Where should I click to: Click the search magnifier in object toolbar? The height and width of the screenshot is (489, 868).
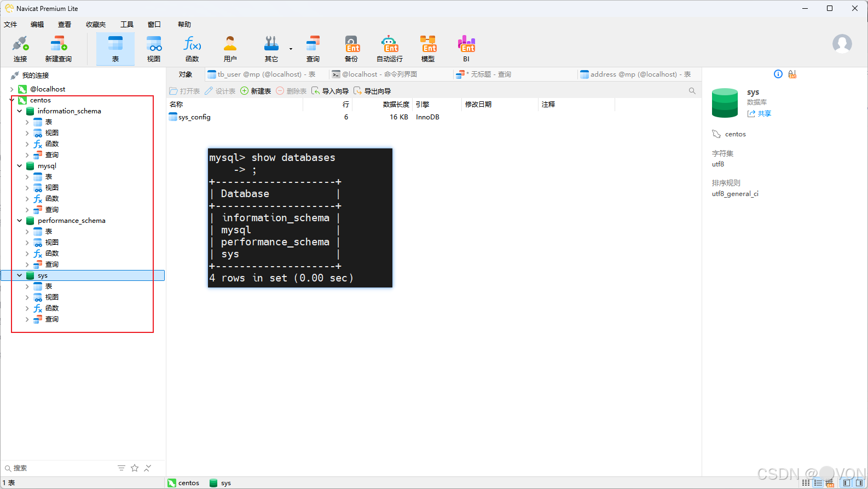pos(692,91)
